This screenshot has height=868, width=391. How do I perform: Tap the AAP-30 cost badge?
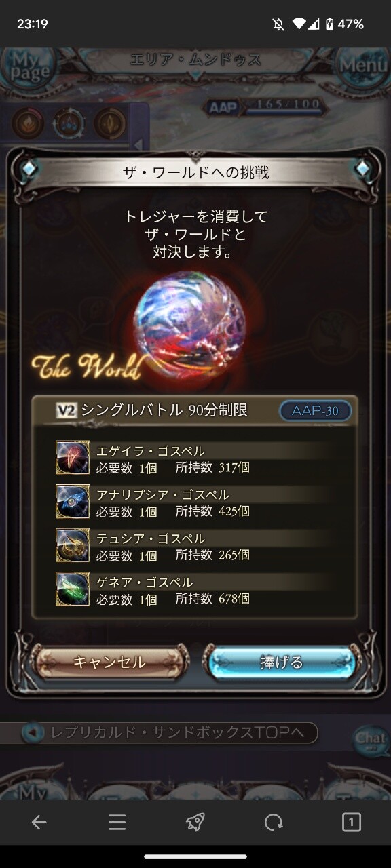tap(316, 411)
